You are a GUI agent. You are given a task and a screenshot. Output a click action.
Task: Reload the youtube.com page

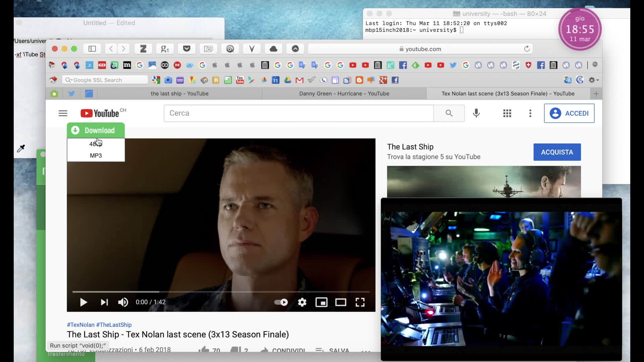click(527, 49)
